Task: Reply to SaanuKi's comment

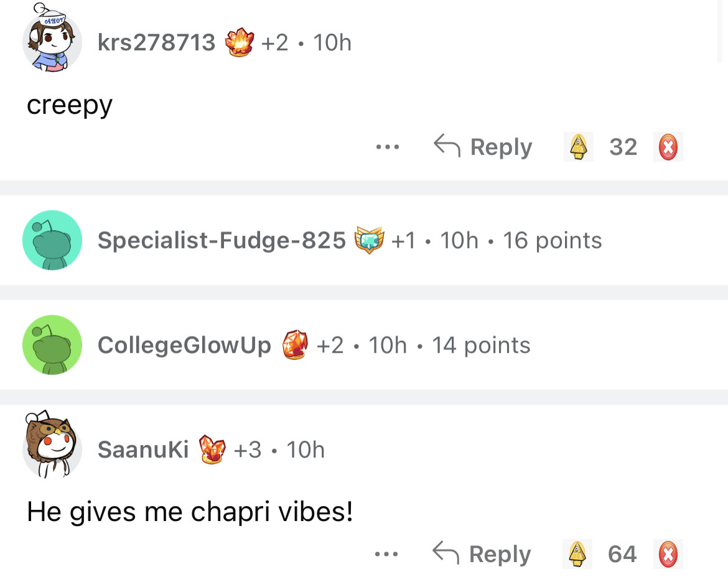Action: click(x=483, y=554)
